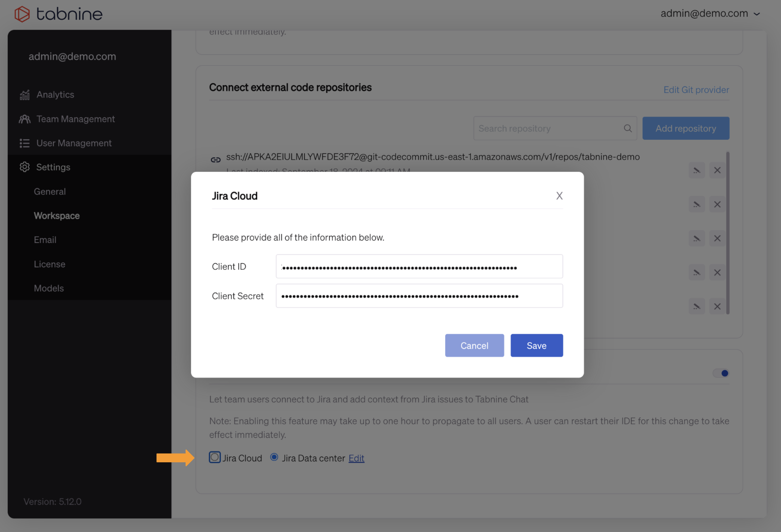Open the Workspace settings section
The height and width of the screenshot is (532, 781).
pyautogui.click(x=57, y=216)
